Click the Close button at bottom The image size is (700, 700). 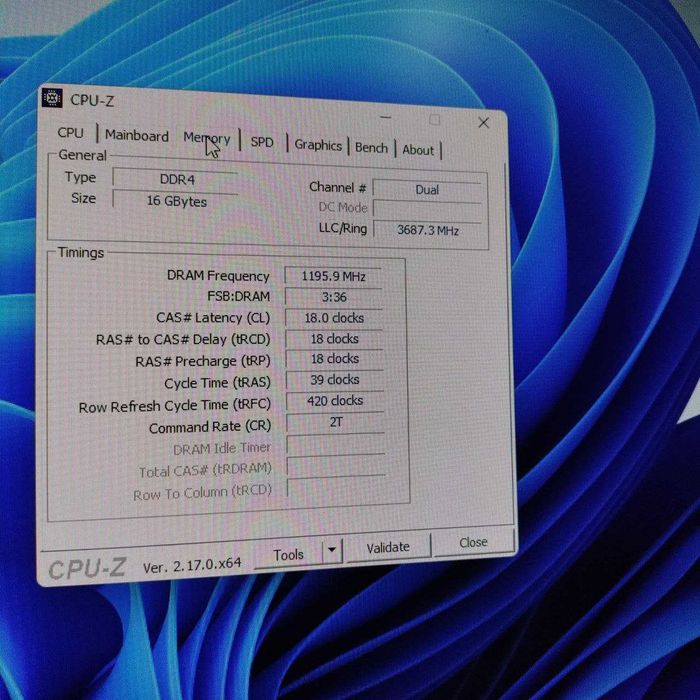(473, 542)
